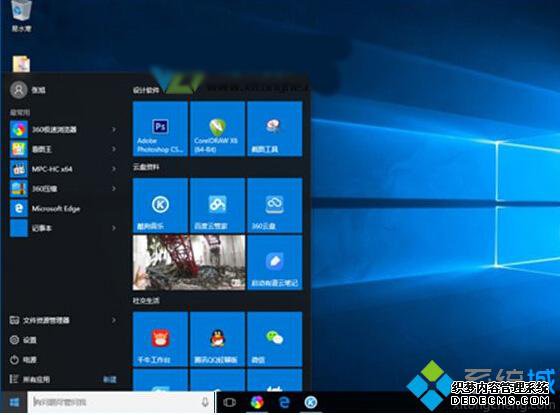Launch Microsoft Edge from the most-used list

(64, 208)
